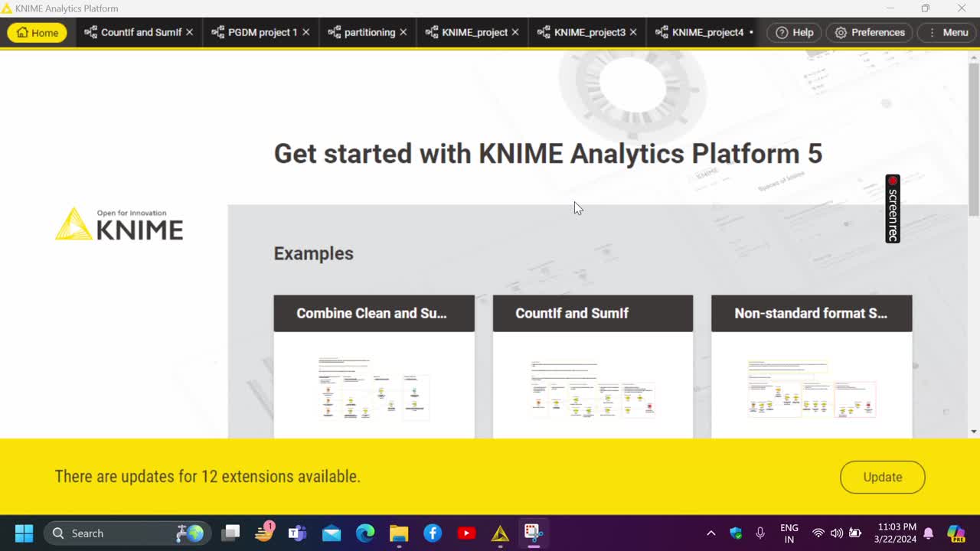This screenshot has width=980, height=551.
Task: Close the KNIME_project3 tab
Action: [x=633, y=32]
